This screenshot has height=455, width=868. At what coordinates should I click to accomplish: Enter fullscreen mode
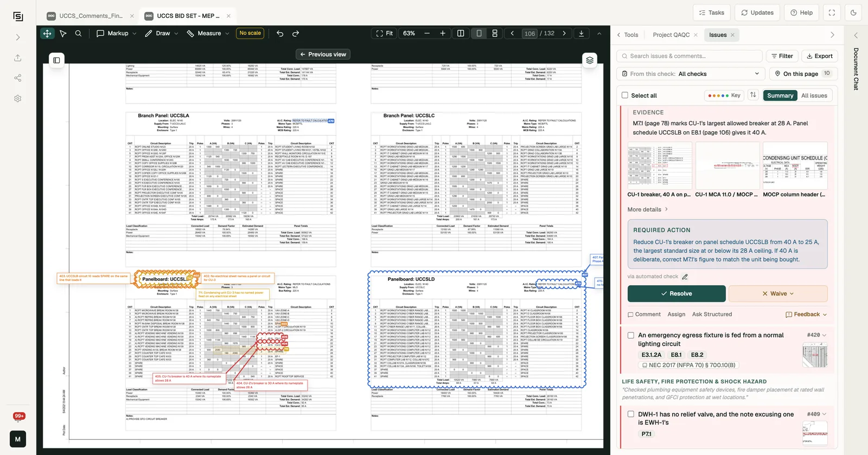(x=832, y=12)
